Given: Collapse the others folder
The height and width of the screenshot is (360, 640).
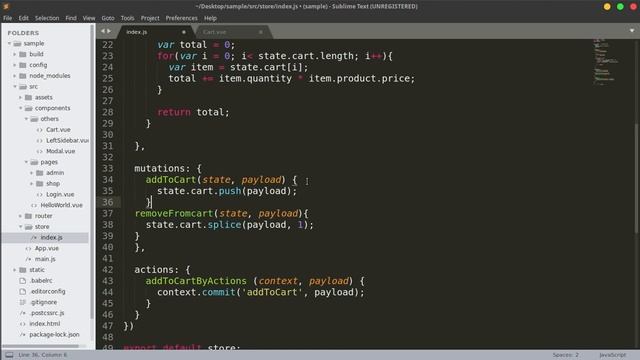Looking at the screenshot, I should coord(27,119).
